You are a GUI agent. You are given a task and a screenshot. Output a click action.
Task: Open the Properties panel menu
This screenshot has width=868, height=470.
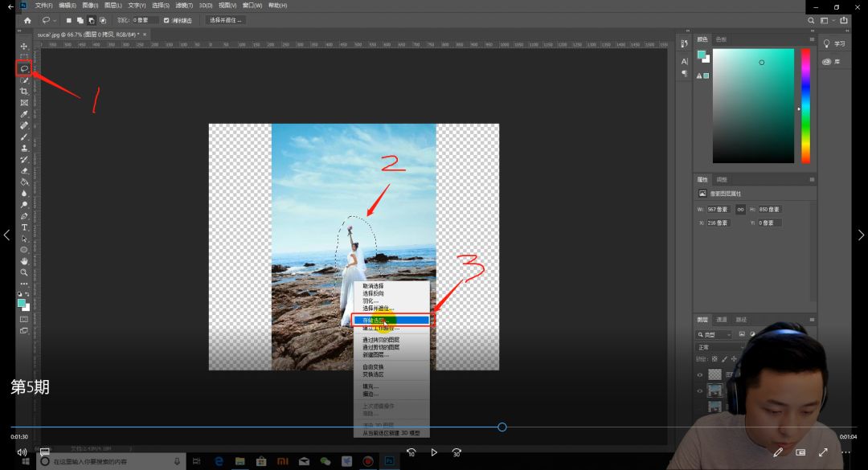812,179
